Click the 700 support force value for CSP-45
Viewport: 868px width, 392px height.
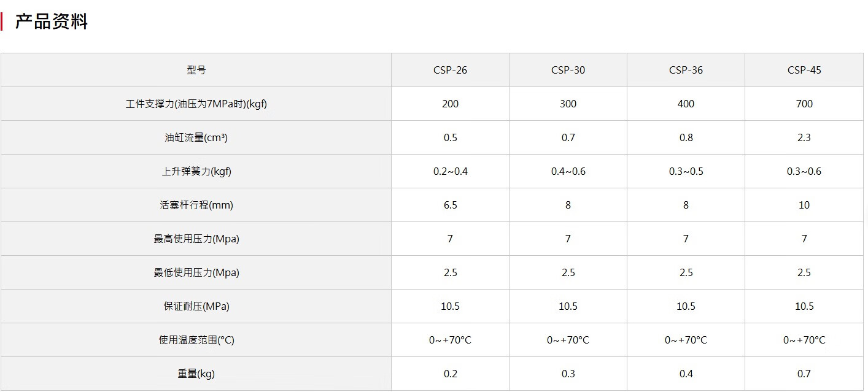(x=804, y=104)
